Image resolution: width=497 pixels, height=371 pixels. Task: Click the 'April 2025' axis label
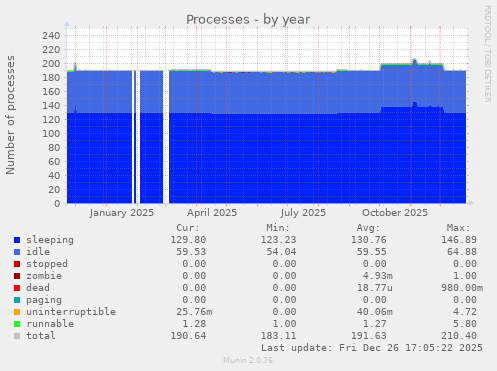pos(212,213)
